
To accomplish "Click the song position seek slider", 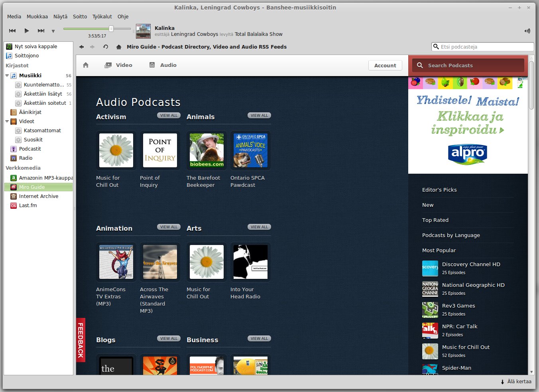I will pos(97,29).
